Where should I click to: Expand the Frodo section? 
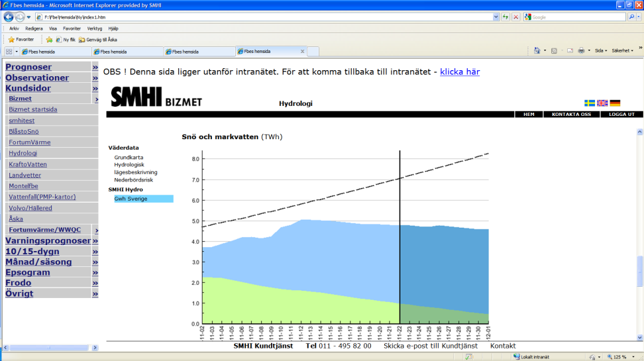[95, 283]
